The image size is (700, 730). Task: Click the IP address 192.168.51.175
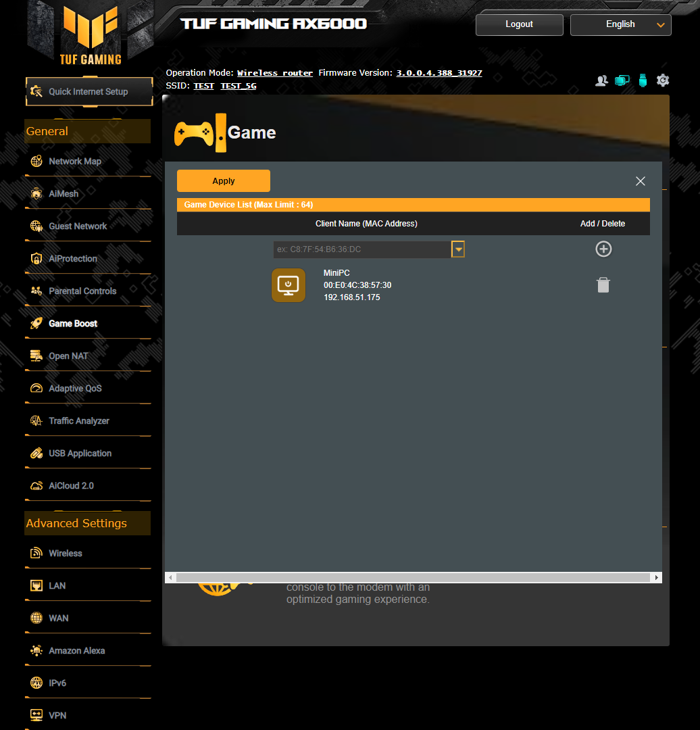(352, 297)
